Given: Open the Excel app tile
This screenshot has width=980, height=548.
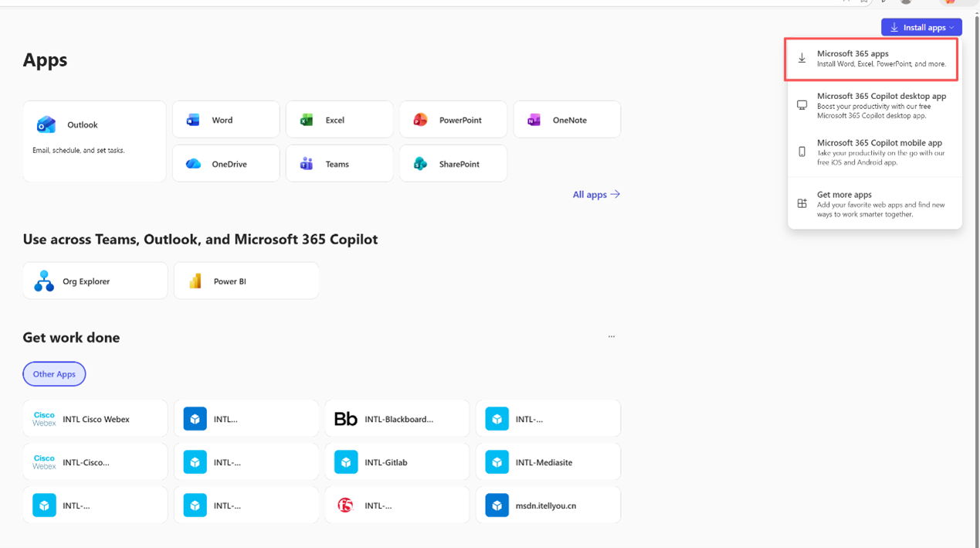Looking at the screenshot, I should pyautogui.click(x=340, y=120).
